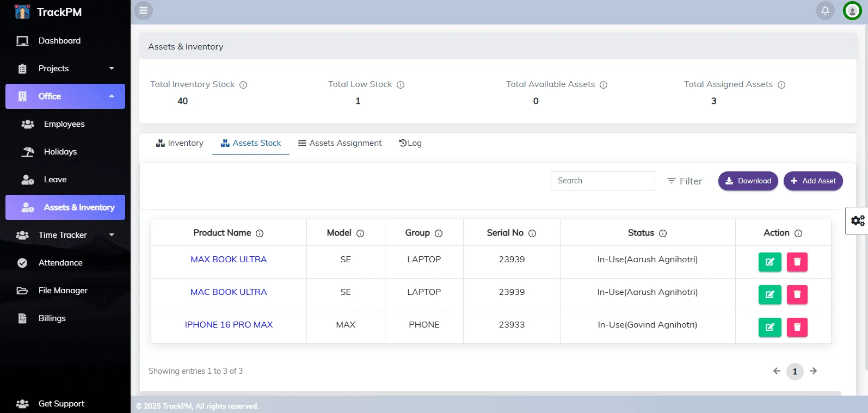868x413 pixels.
Task: Open Billings in the sidebar
Action: click(65, 318)
